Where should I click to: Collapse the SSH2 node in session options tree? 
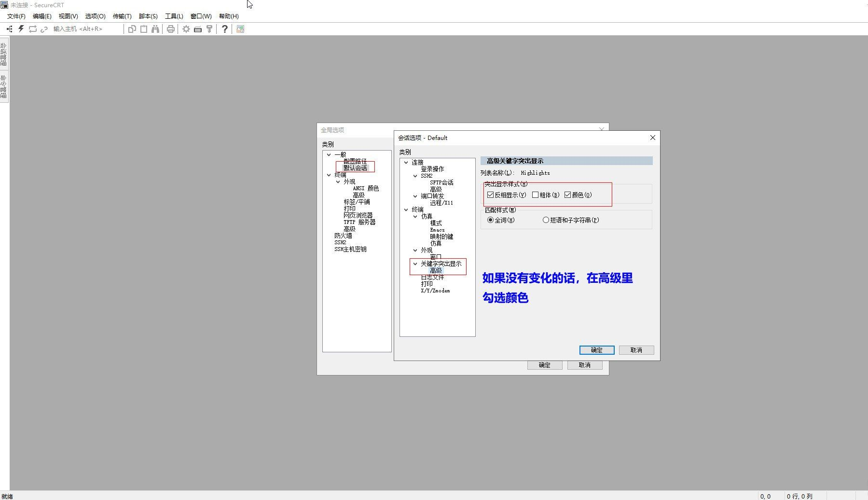(x=415, y=176)
